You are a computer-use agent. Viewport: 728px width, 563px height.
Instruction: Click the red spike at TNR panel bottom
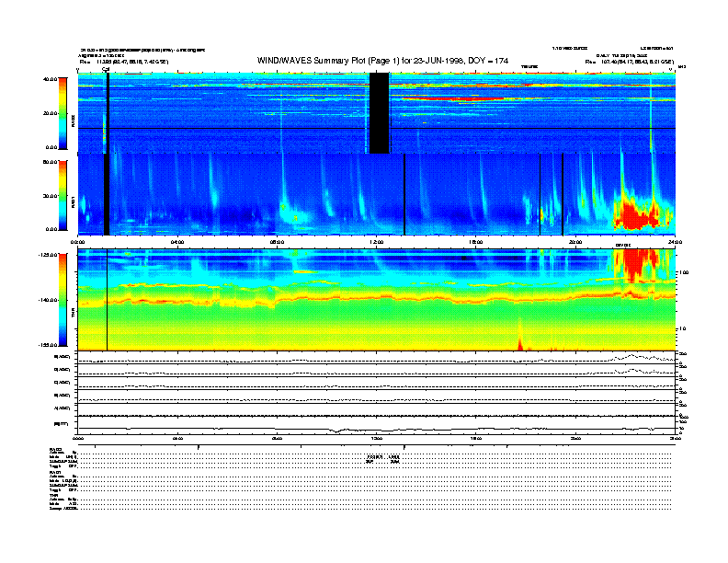pyautogui.click(x=520, y=343)
